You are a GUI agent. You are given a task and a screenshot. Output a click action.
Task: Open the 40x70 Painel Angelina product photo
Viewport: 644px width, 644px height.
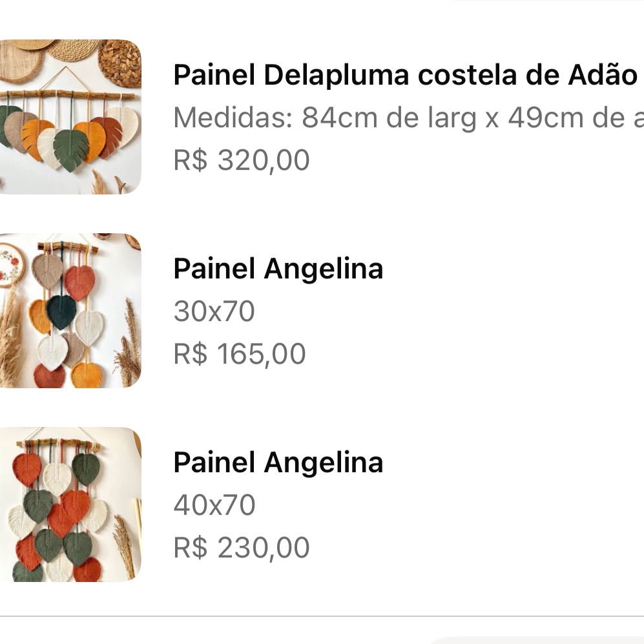70,504
